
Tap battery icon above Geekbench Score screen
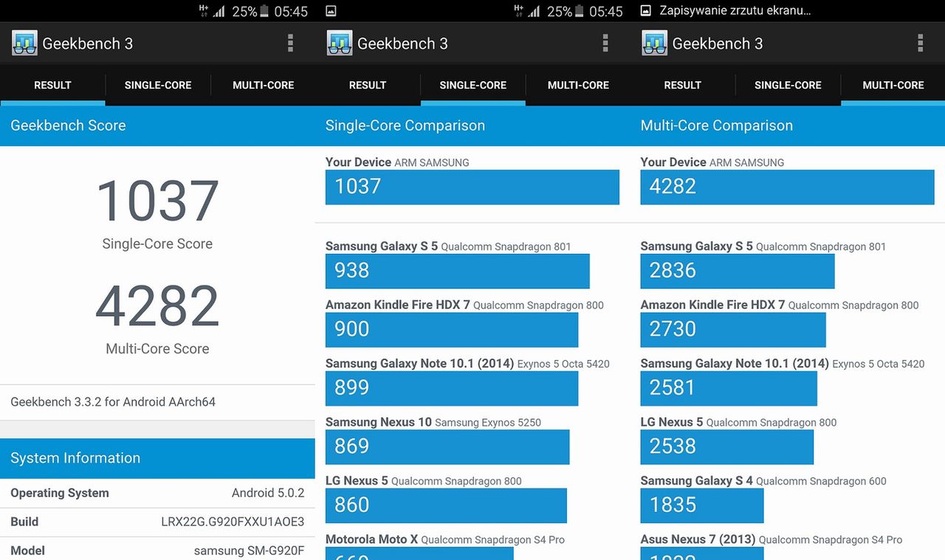[x=264, y=11]
